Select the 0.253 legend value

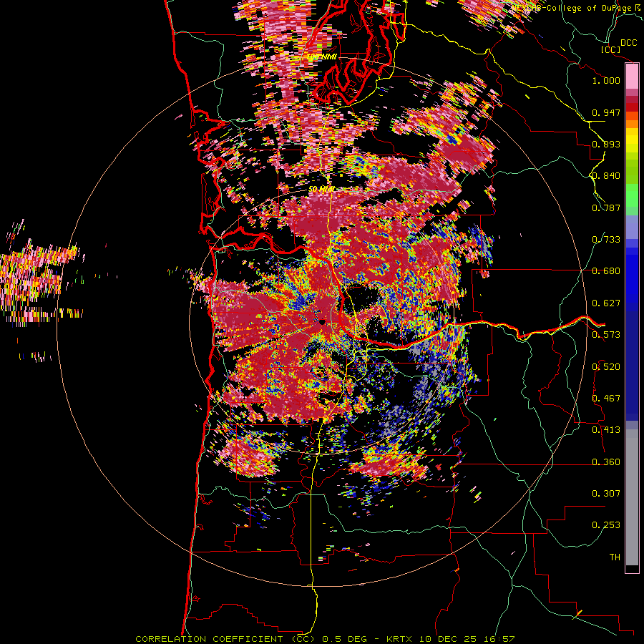606,525
